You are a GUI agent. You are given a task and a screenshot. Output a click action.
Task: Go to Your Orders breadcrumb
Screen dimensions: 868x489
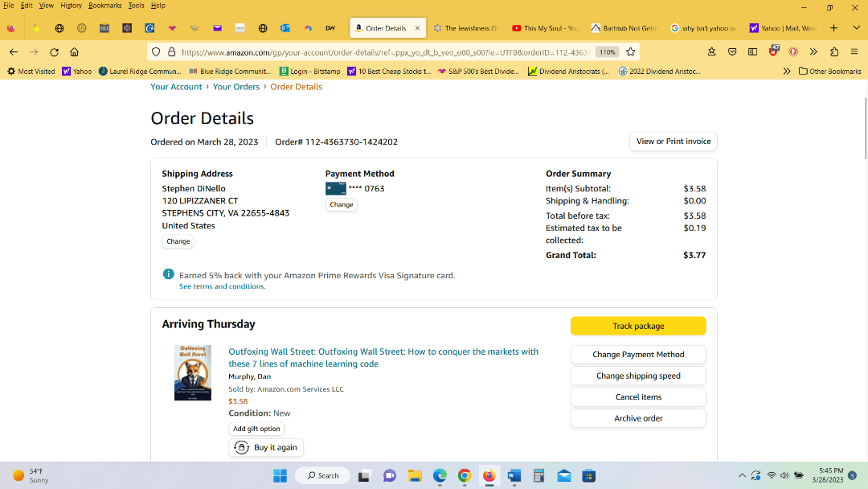[x=235, y=86]
